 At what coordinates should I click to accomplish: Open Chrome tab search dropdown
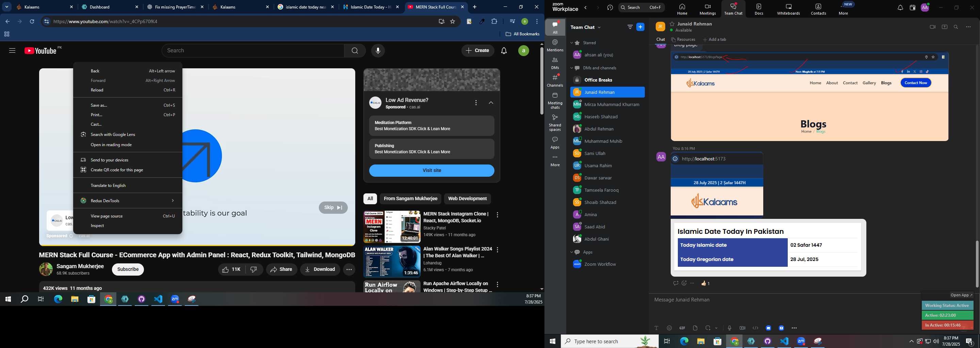(7, 7)
